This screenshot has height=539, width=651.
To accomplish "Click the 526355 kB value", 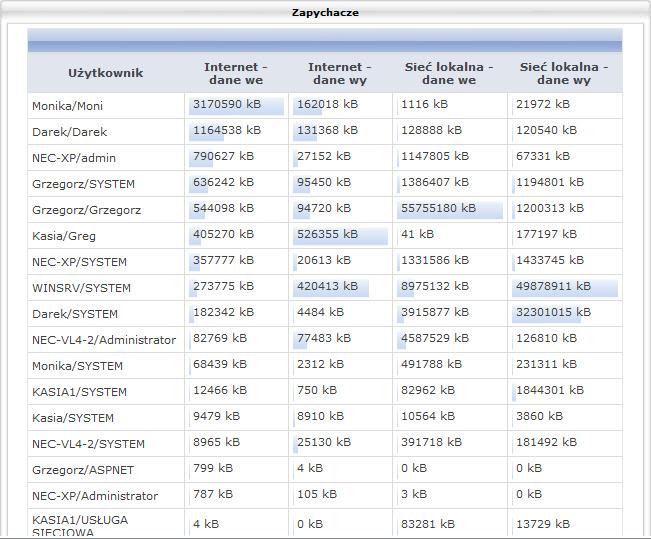I will (328, 235).
